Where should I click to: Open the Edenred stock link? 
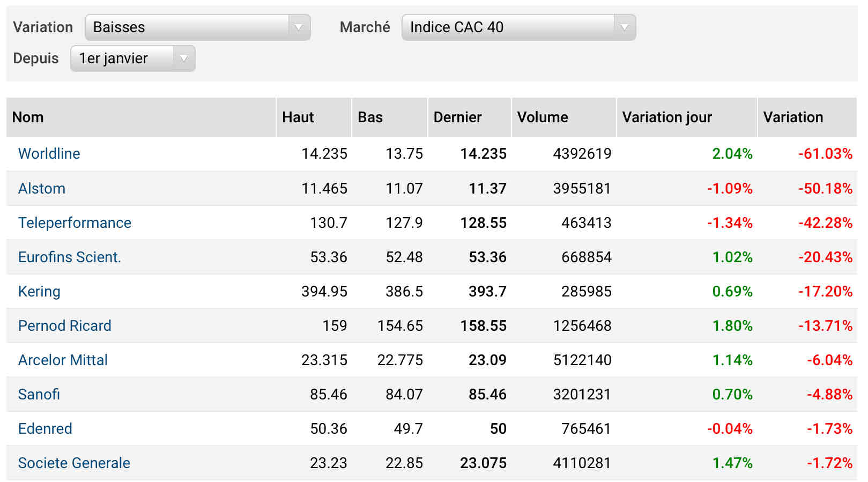45,429
